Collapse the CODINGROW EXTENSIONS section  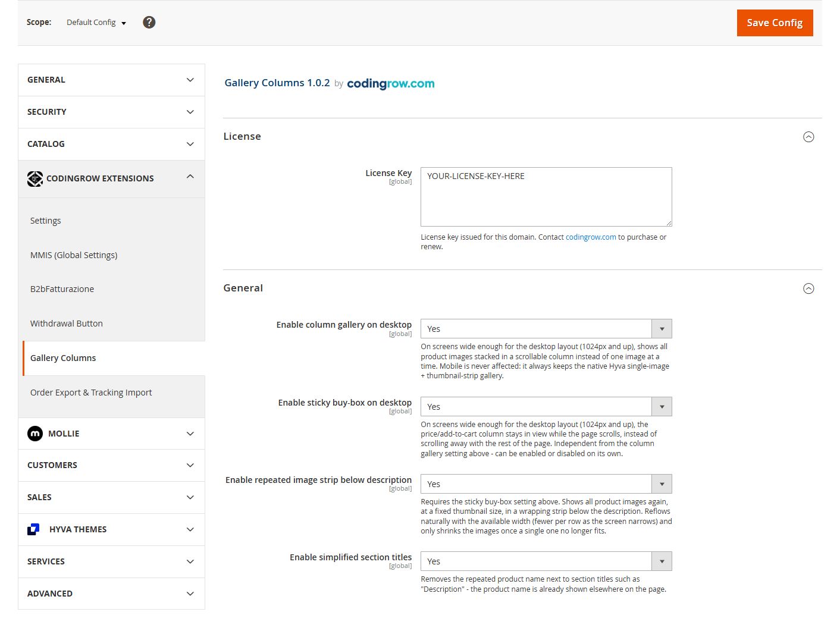[x=111, y=178]
